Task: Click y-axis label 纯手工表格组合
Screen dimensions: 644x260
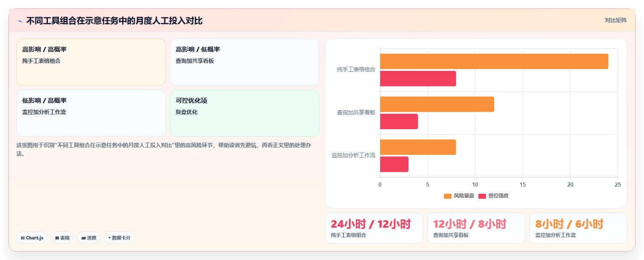Action: 356,70
